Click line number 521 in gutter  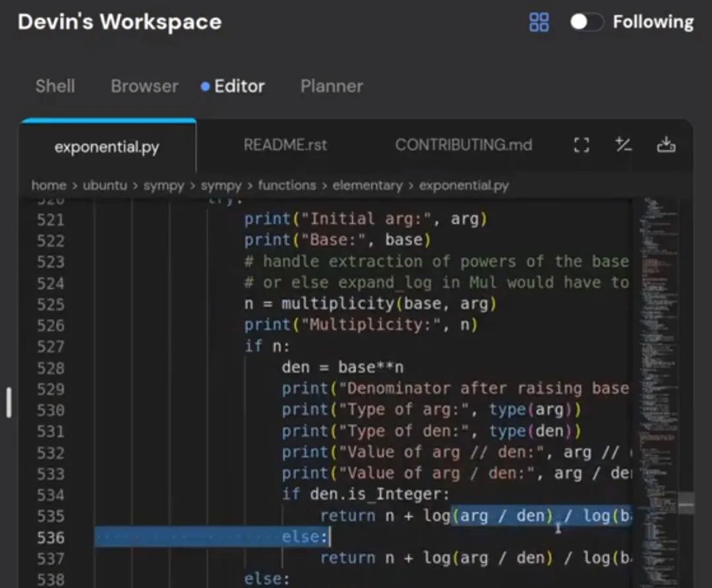coord(50,220)
